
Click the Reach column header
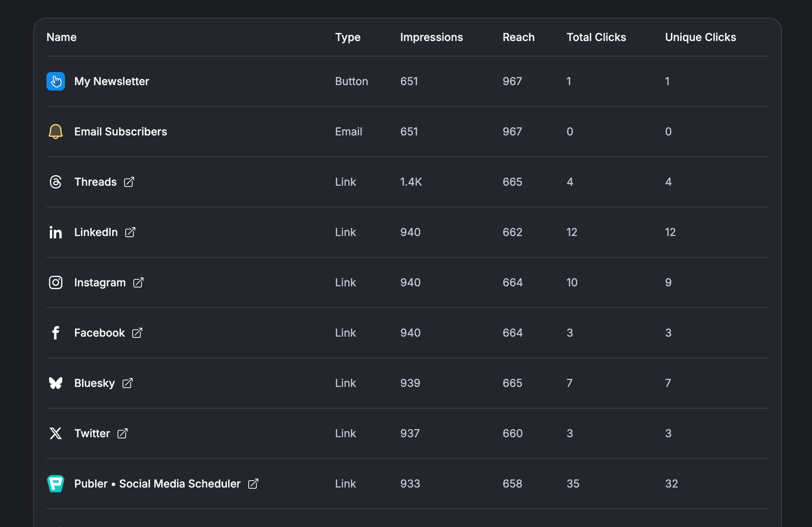(518, 37)
